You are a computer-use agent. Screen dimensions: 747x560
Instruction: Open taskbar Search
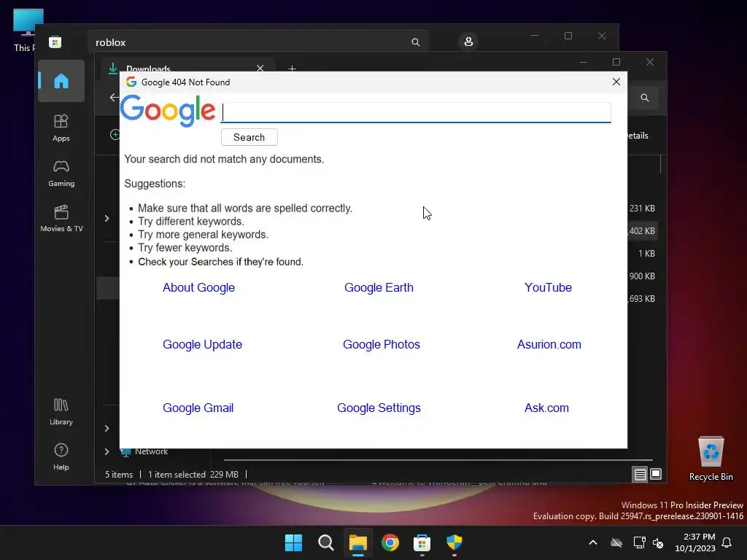tap(326, 542)
